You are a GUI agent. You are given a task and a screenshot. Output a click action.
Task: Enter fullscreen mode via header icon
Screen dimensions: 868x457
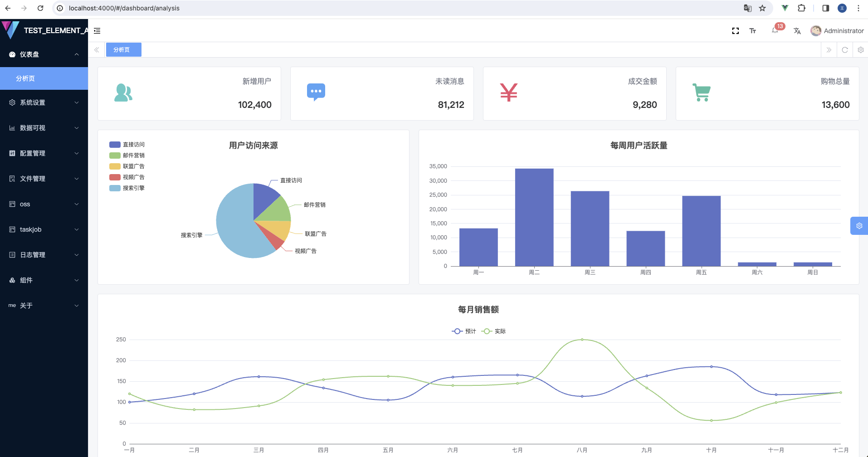tap(735, 31)
